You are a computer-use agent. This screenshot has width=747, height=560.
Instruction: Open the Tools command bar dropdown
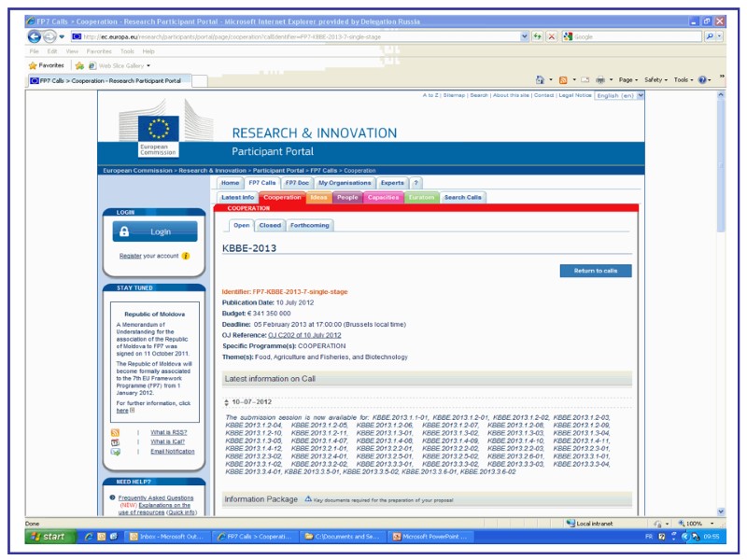[684, 80]
